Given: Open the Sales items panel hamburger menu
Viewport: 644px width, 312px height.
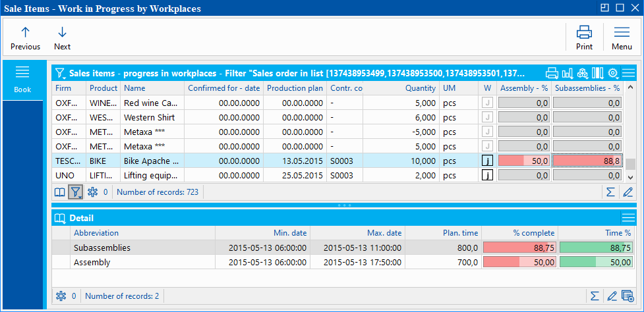Looking at the screenshot, I should tap(628, 73).
